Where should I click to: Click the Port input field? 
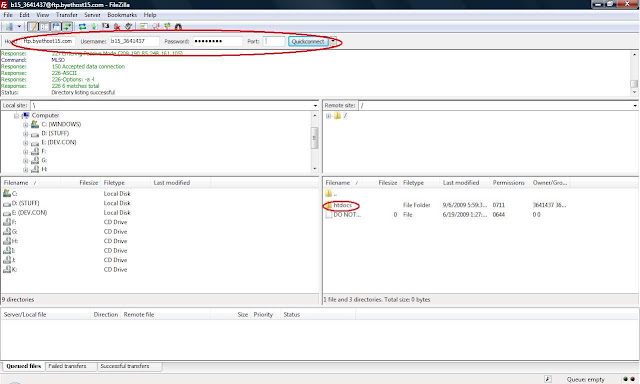273,41
